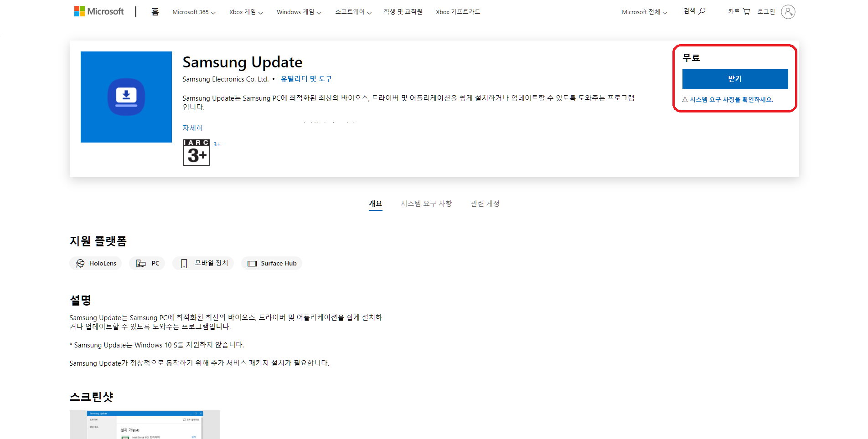Click the HoloLens platform icon
This screenshot has height=439, width=868.
(x=80, y=264)
